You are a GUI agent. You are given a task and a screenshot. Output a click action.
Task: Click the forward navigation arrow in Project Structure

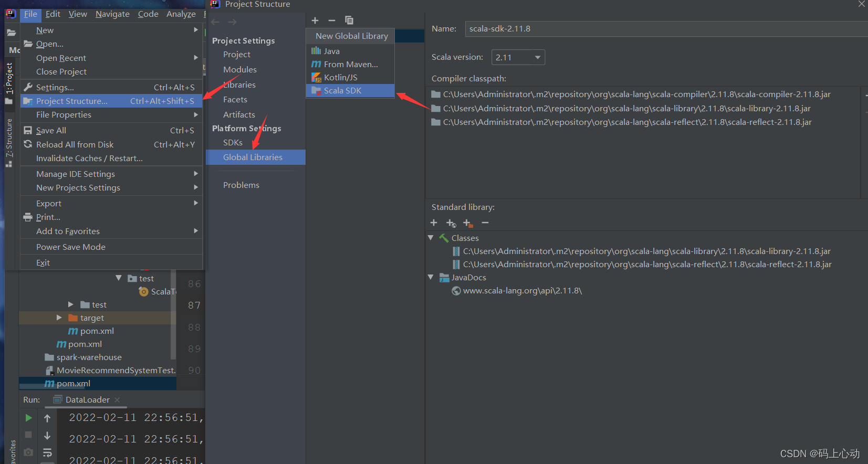click(x=232, y=22)
